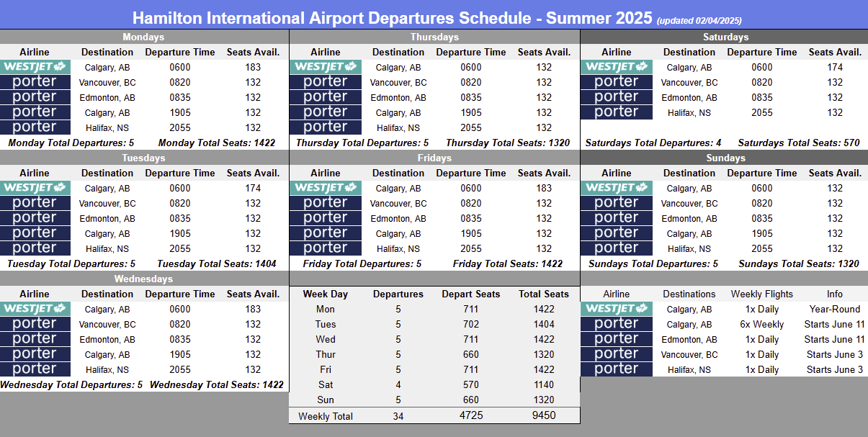Screen dimensions: 868x437
Task: Click the Porter logo for Monday's Halifax flight
Action: [35, 127]
